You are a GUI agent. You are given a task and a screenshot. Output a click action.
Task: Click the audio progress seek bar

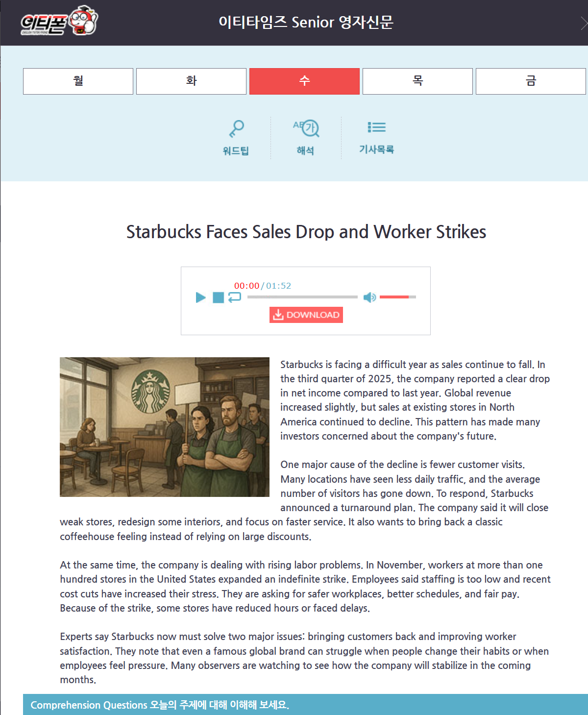point(302,297)
